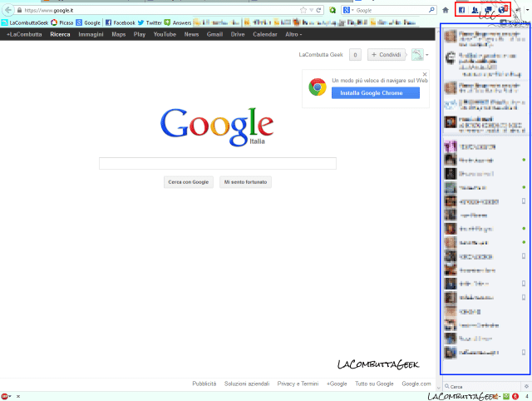Open +LaCombutta in Google bar

click(x=24, y=34)
